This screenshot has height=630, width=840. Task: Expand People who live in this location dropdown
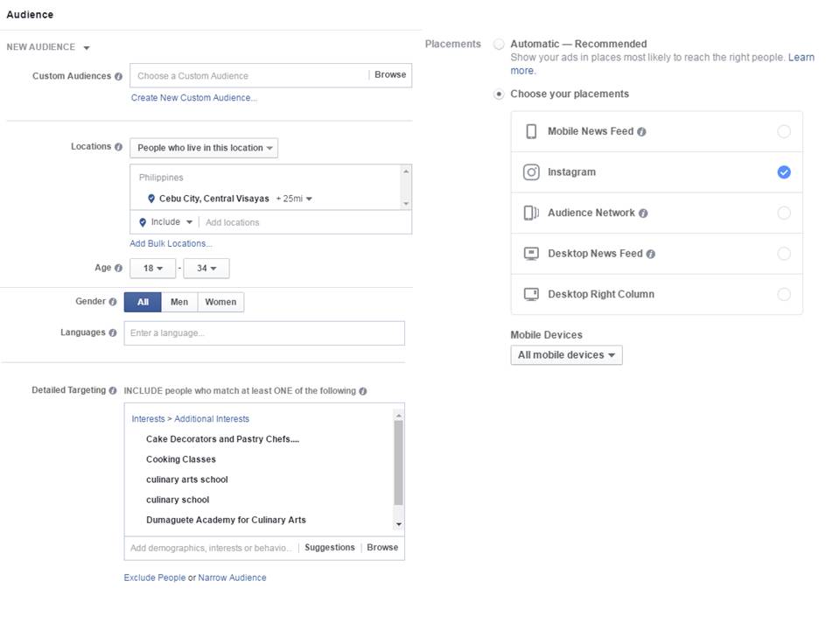coord(204,148)
